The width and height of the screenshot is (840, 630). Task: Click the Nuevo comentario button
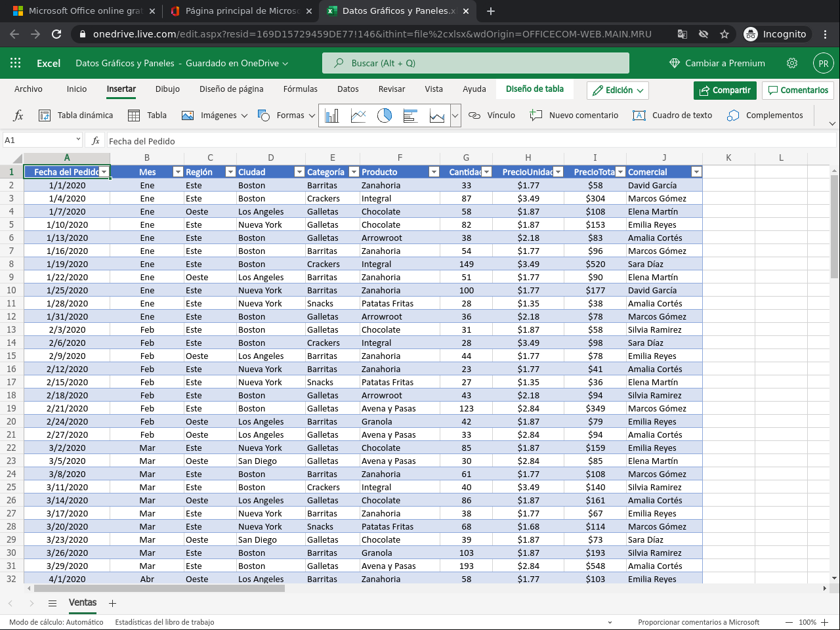574,115
